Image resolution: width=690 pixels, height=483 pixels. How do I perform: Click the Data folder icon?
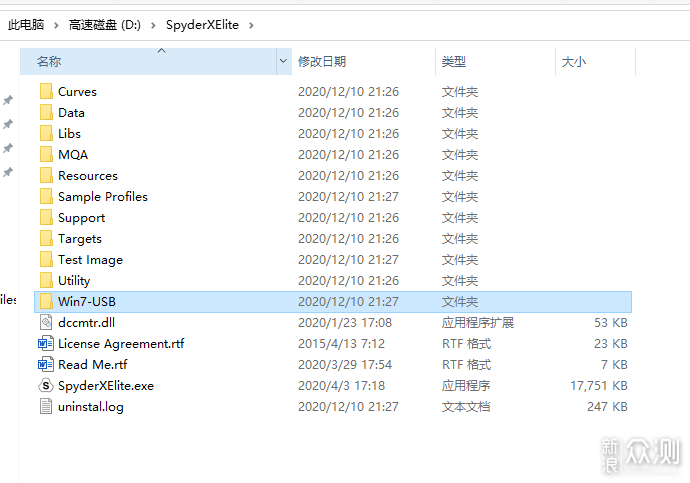click(46, 113)
